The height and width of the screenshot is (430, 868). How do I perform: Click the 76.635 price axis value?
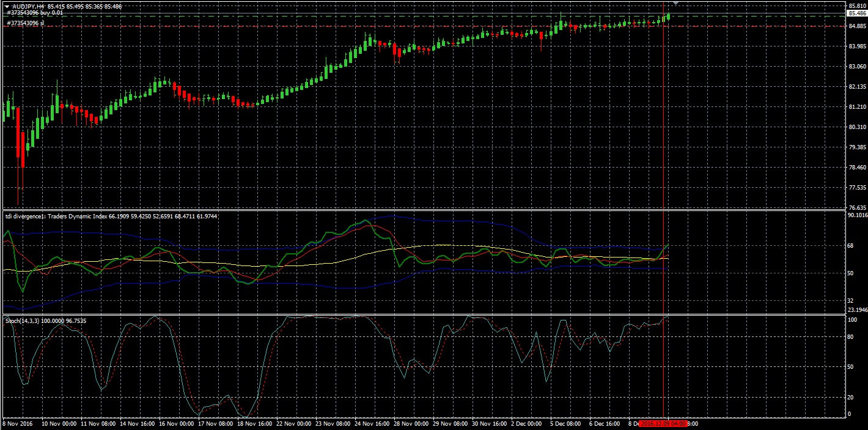coord(856,207)
